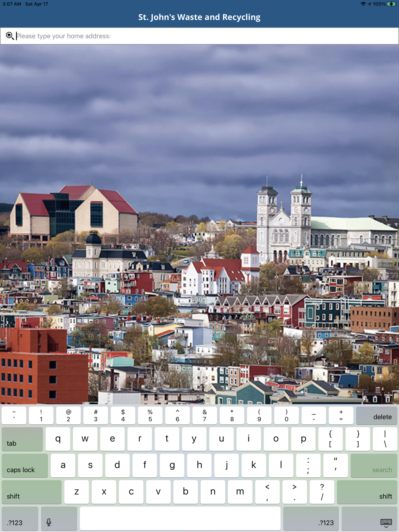
Task: Check battery status icon in status bar
Action: pyautogui.click(x=391, y=4)
